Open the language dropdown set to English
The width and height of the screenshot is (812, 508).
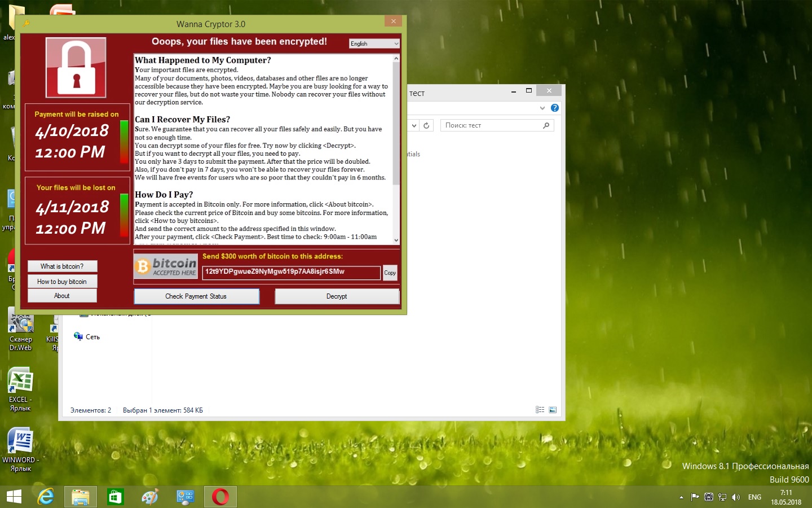[x=374, y=43]
